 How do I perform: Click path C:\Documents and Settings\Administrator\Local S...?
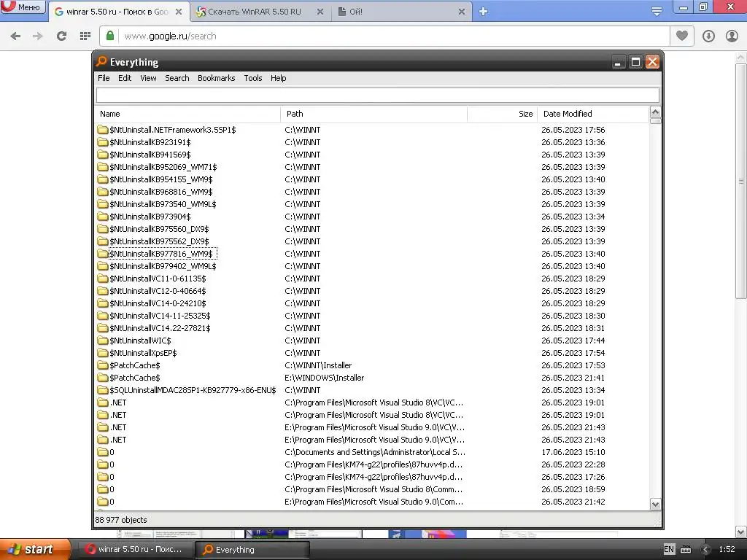[x=375, y=452]
